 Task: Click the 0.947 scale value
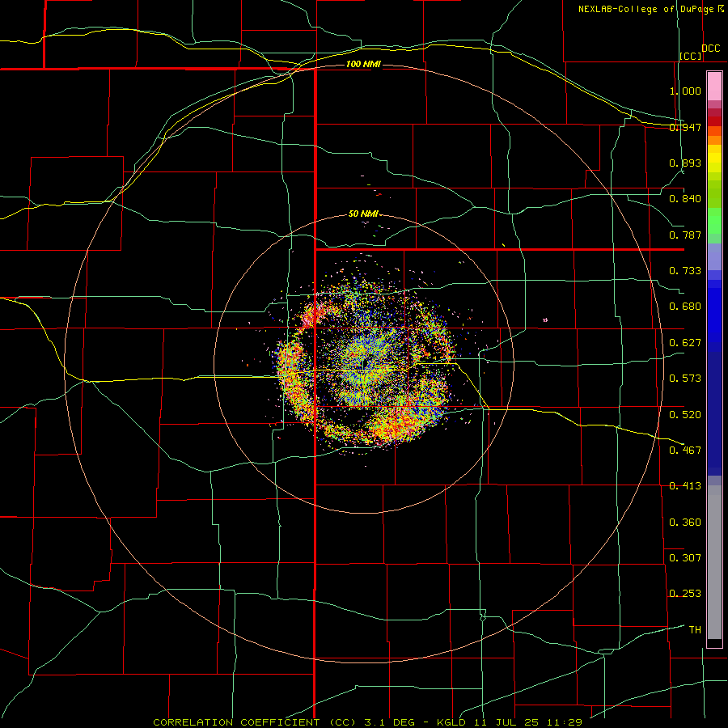[x=685, y=127]
